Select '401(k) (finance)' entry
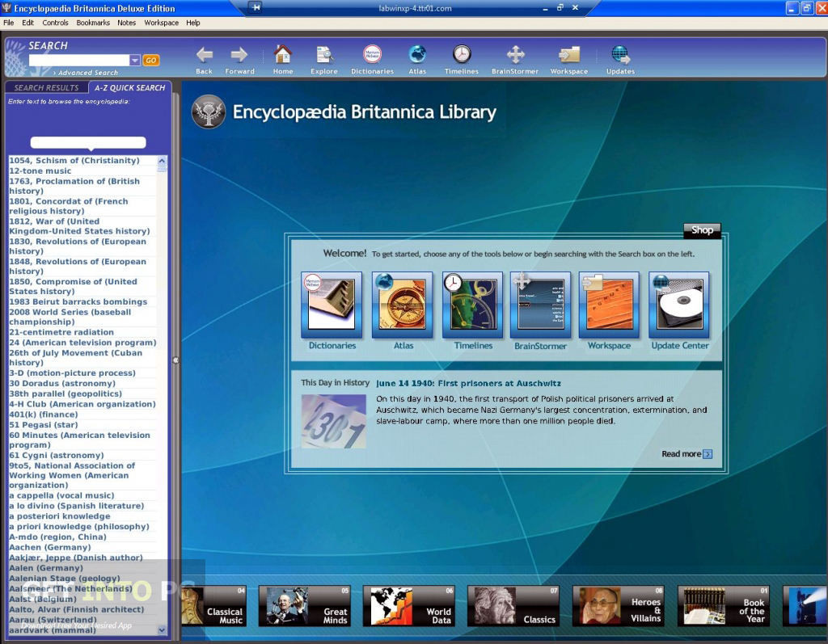The image size is (828, 644). (44, 415)
